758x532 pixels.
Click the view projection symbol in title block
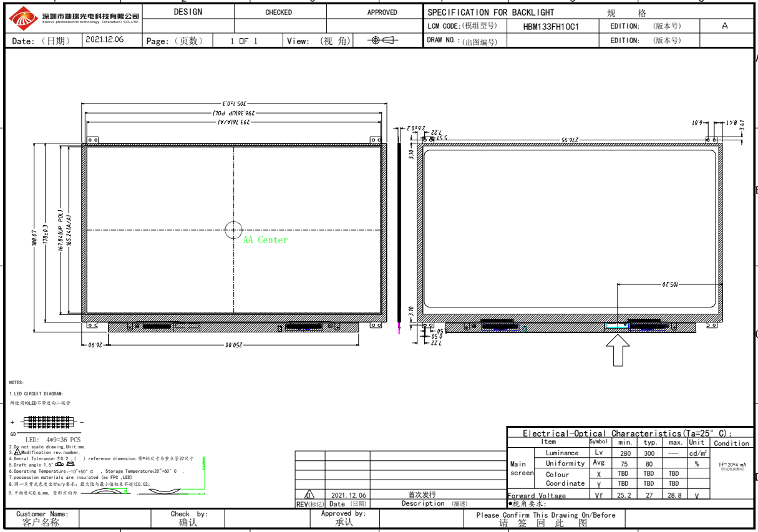[383, 41]
